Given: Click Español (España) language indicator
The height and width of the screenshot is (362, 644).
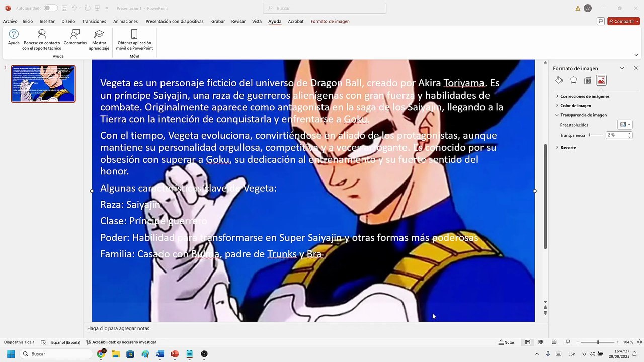Looking at the screenshot, I should point(66,342).
